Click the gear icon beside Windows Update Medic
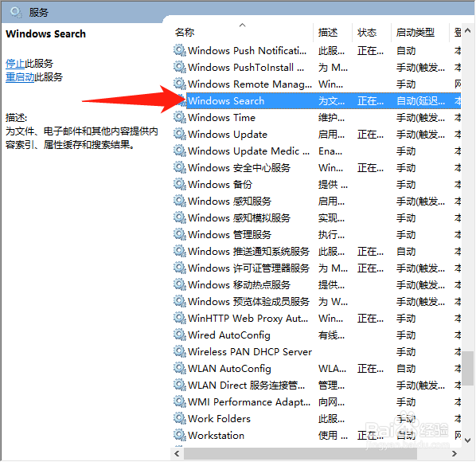The height and width of the screenshot is (462, 476). [x=179, y=151]
